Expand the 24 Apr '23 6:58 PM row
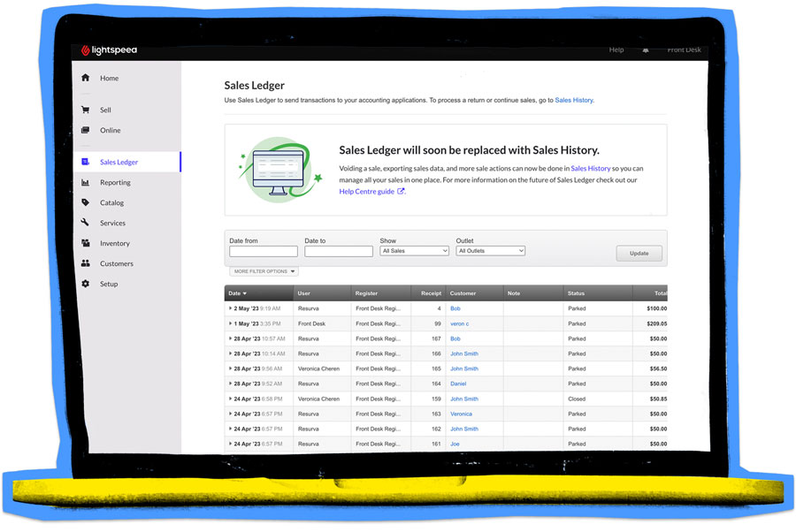Viewport: 796px width, 532px height. [x=230, y=399]
